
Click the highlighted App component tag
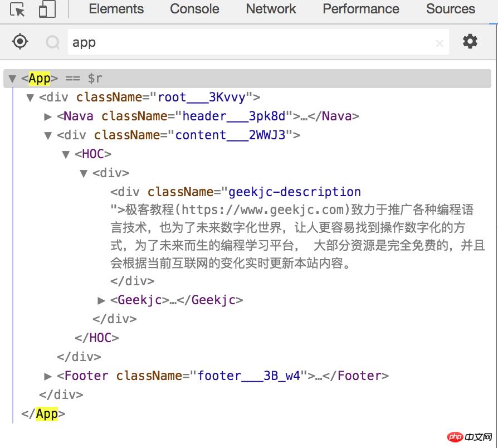click(38, 78)
